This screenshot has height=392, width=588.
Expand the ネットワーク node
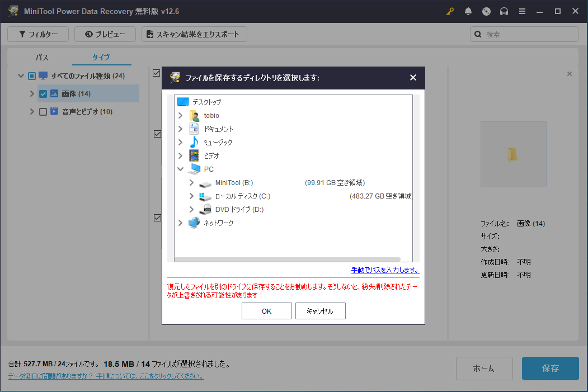180,223
